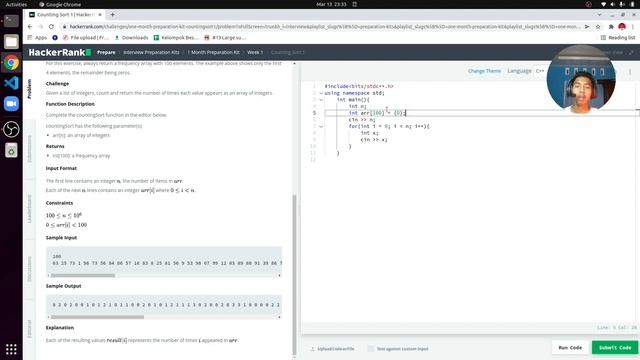This screenshot has width=640, height=360.
Task: Select the Leaderboard side tab
Action: [29, 209]
